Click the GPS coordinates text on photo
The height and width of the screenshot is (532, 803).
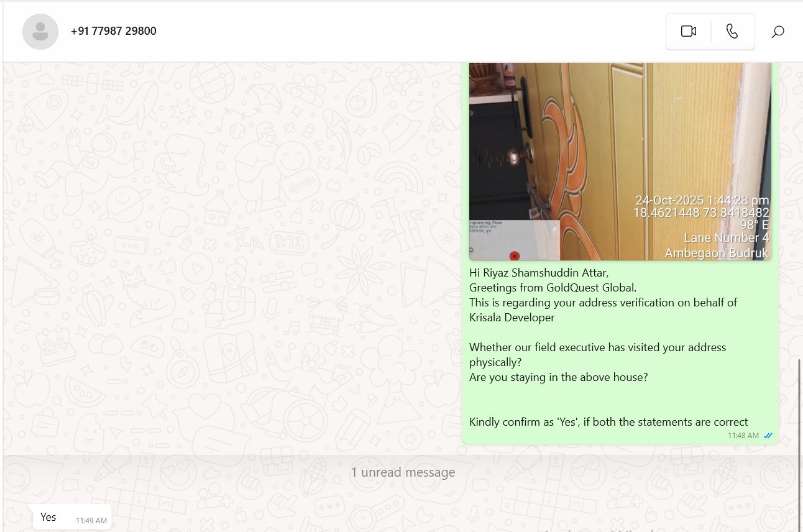pyautogui.click(x=701, y=213)
